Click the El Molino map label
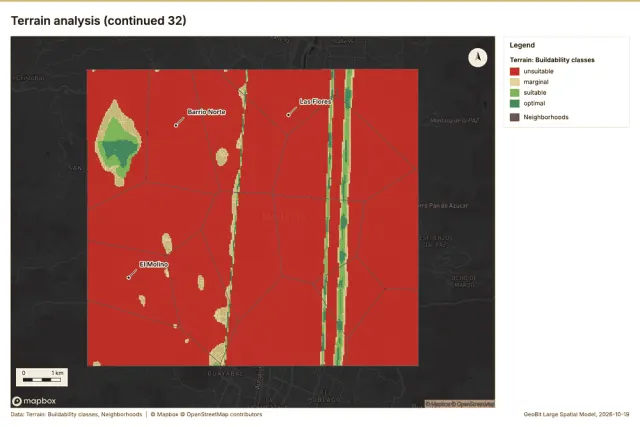Viewport: 640px width, 427px height. pyautogui.click(x=154, y=265)
